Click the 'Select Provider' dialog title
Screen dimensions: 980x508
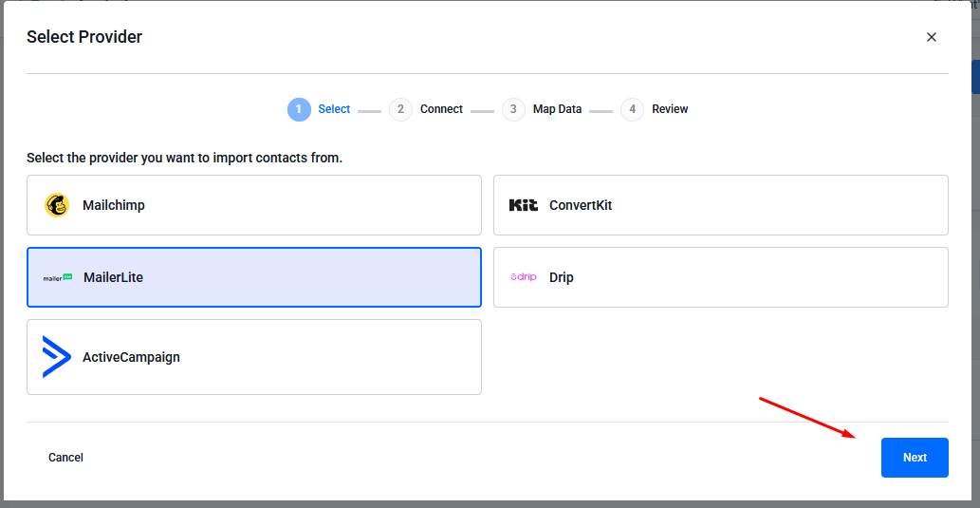point(84,37)
